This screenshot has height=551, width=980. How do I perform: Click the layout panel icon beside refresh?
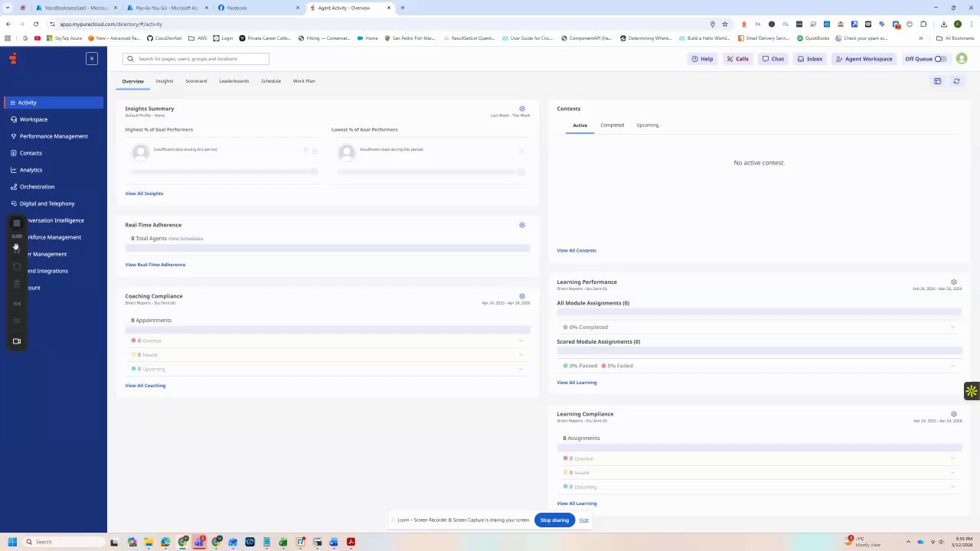[x=937, y=81]
